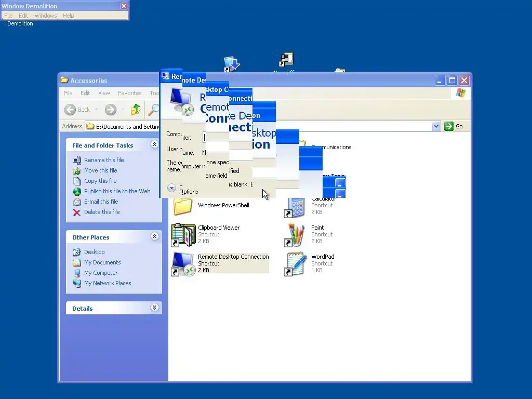Click Copy this file link
Image resolution: width=532 pixels, height=399 pixels.
tap(100, 181)
